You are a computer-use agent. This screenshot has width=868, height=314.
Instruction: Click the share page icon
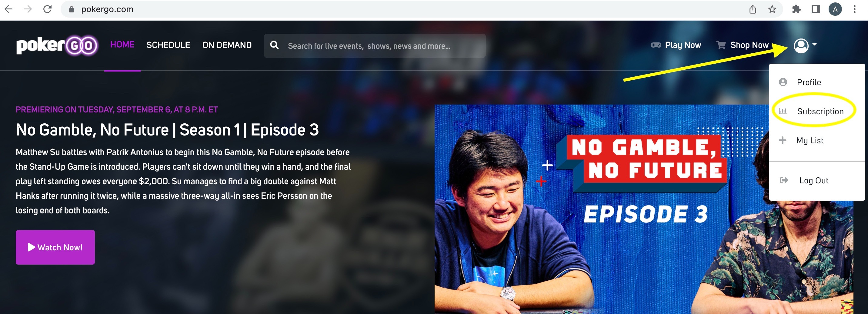pyautogui.click(x=753, y=9)
